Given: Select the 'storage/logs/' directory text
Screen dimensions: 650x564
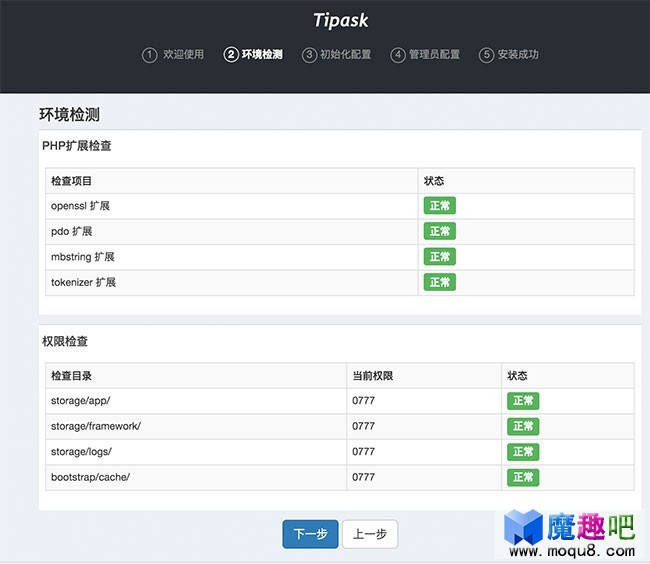Looking at the screenshot, I should click(81, 452).
